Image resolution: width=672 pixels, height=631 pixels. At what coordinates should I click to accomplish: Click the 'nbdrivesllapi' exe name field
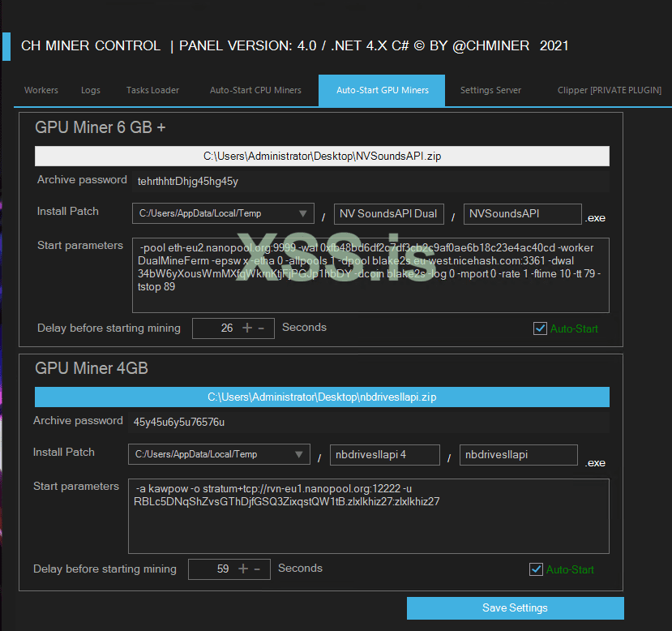click(519, 455)
